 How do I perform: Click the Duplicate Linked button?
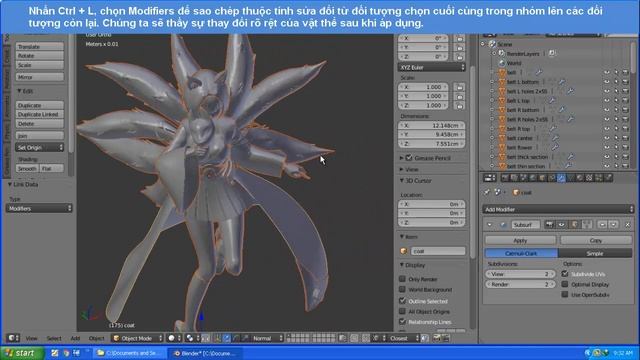tap(40, 114)
